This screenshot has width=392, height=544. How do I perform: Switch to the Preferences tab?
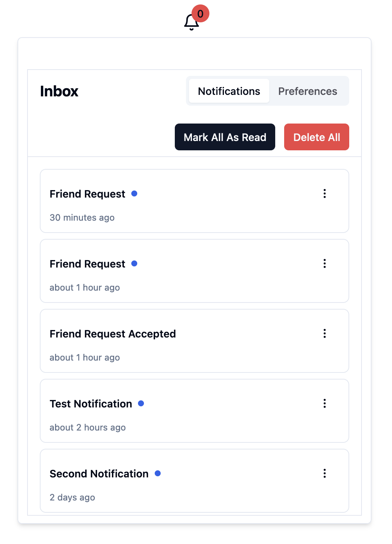[308, 91]
